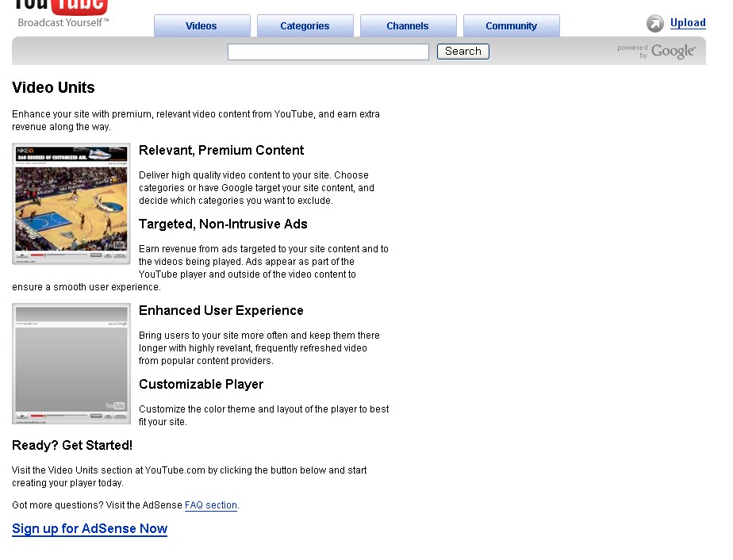Viewport: 733px width, 560px height.
Task: Go to the Community tab
Action: tap(512, 25)
